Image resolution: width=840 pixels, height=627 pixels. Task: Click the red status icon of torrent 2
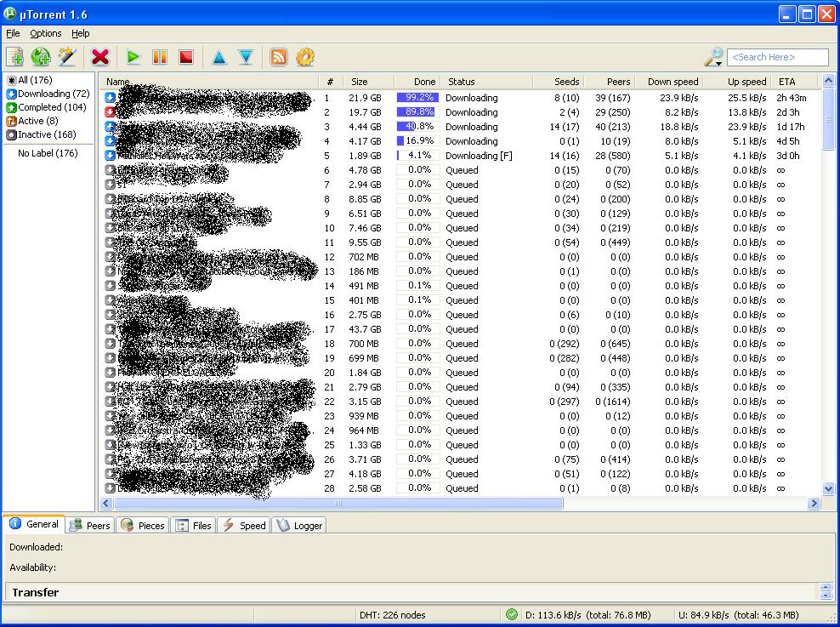click(x=110, y=112)
